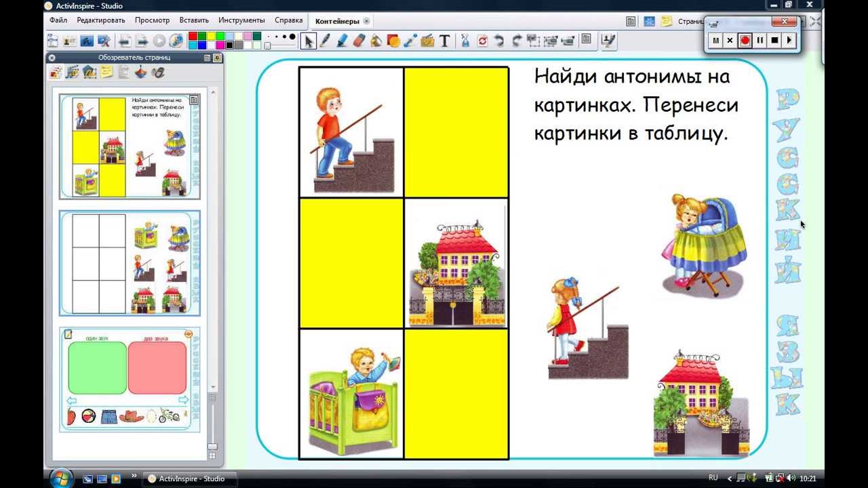Screen dimensions: 868x488
Task: Pin the Обозреватель страниц panel
Action: pos(217,58)
